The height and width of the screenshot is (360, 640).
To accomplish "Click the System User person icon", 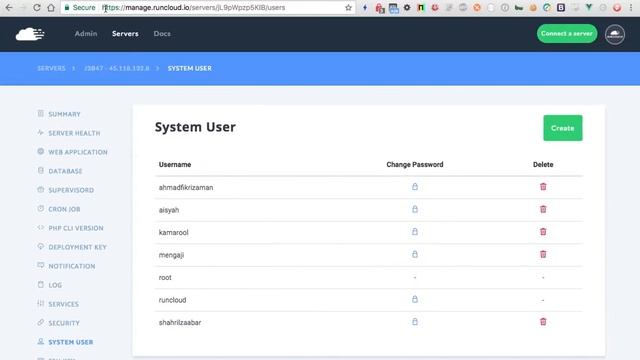I will [x=40, y=341].
